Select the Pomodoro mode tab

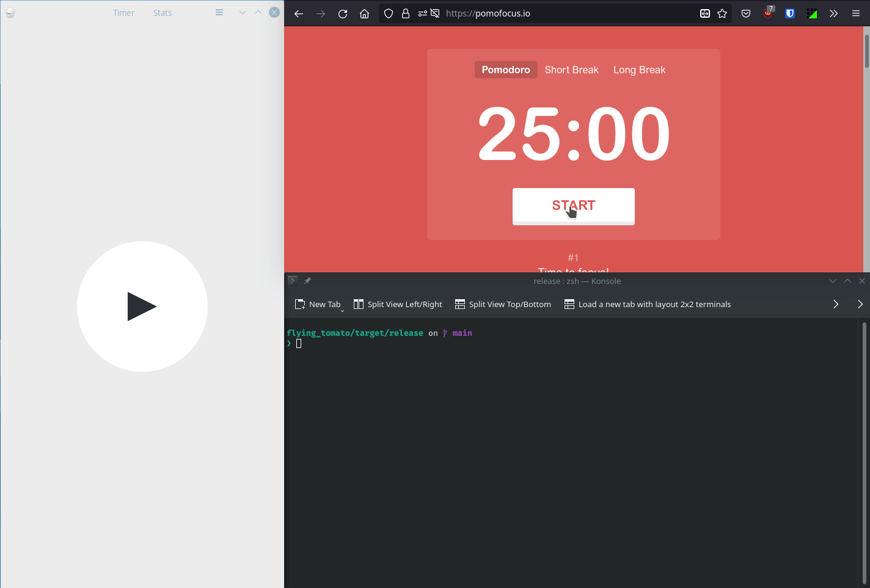tap(506, 70)
